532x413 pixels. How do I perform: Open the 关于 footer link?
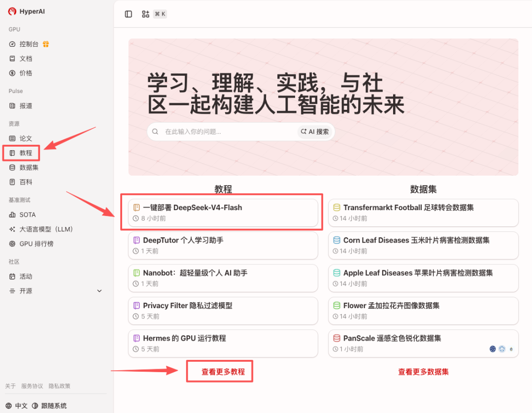click(x=10, y=386)
